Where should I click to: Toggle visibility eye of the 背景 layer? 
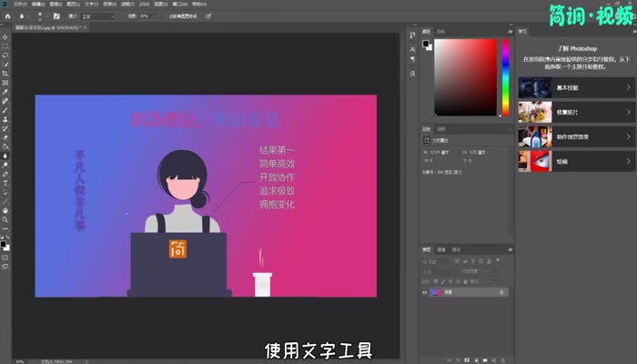click(x=426, y=293)
